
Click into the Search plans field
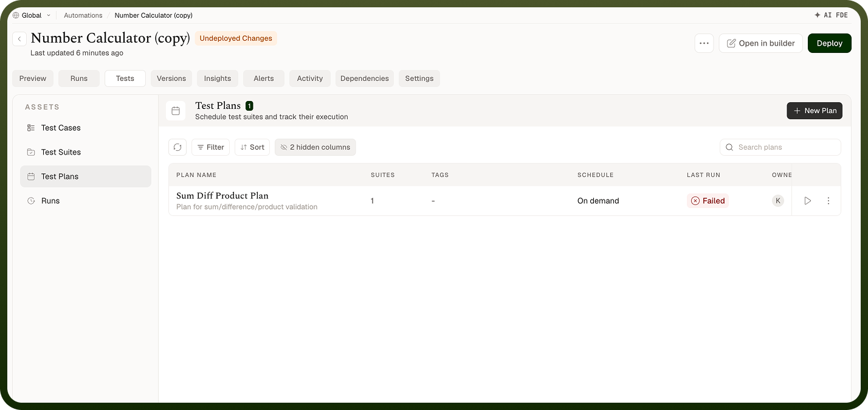(780, 147)
